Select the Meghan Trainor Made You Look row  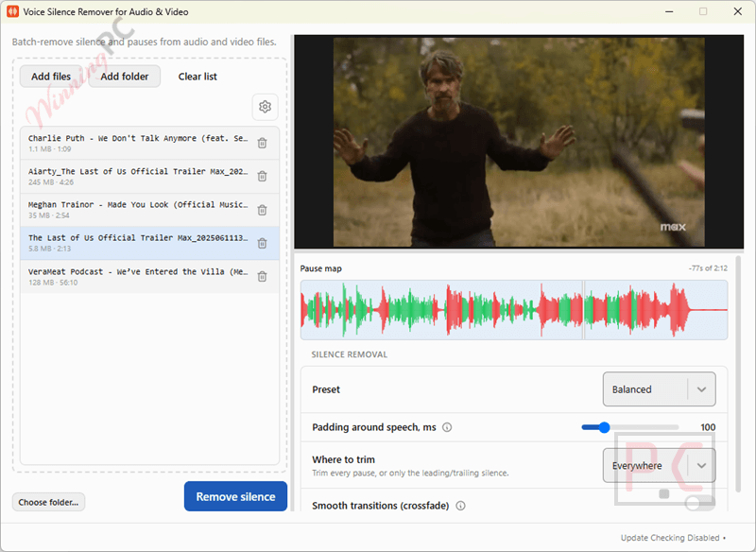[x=149, y=210]
